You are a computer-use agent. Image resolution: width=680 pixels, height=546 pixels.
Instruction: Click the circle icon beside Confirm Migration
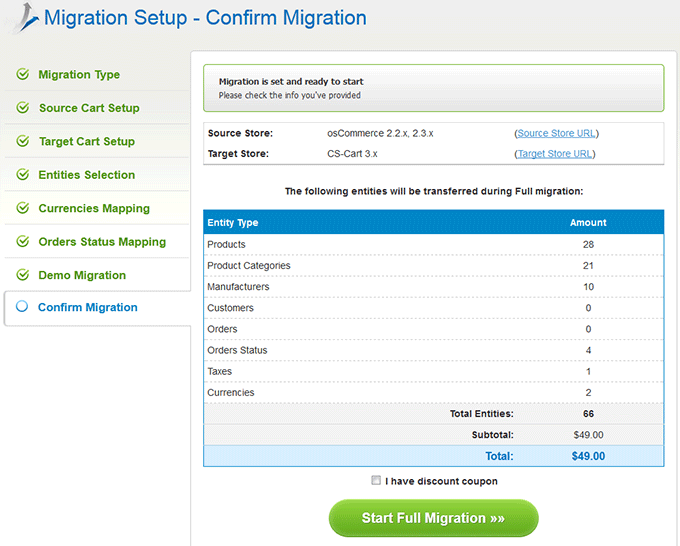(22, 306)
